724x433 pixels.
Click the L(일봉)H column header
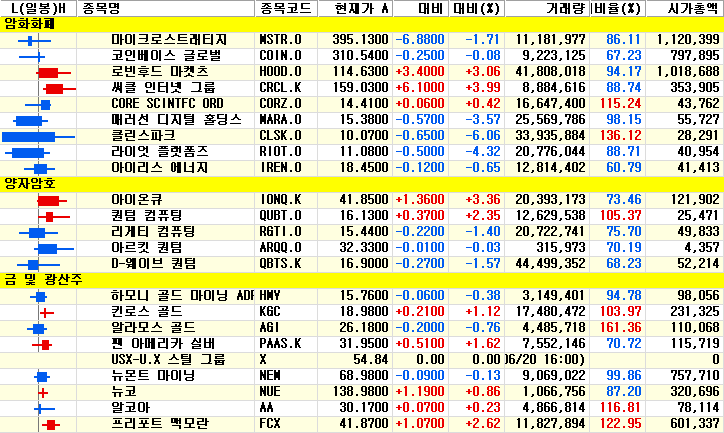tap(38, 8)
